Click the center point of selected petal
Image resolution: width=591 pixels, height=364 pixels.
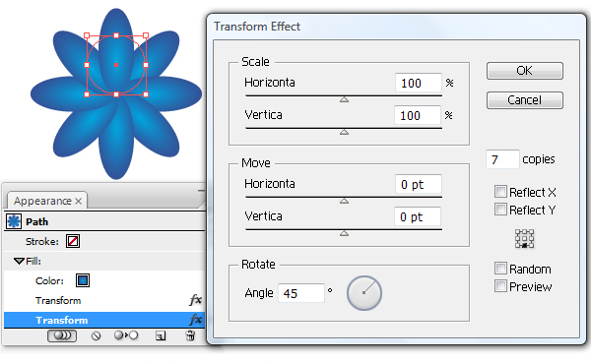[x=116, y=65]
